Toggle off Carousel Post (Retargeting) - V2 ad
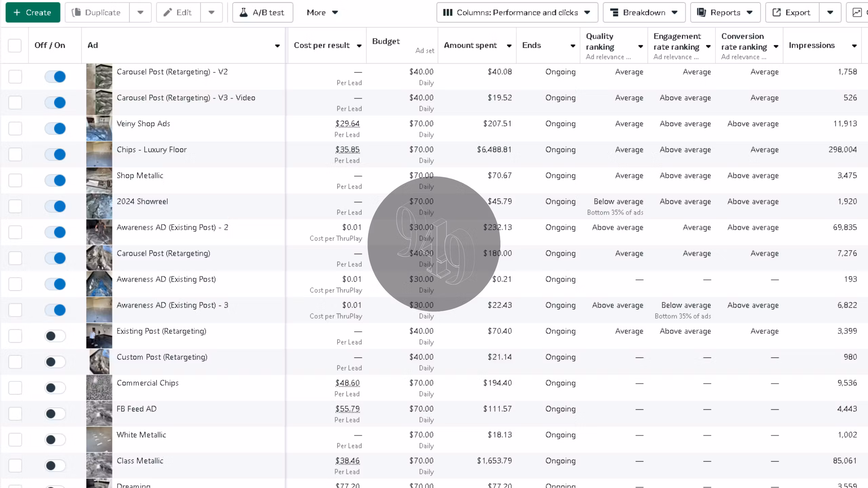Image resolution: width=868 pixels, height=488 pixels. tap(55, 77)
